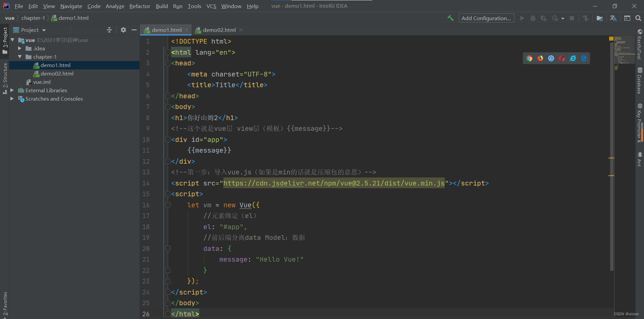Open the VCS menu

pyautogui.click(x=211, y=6)
